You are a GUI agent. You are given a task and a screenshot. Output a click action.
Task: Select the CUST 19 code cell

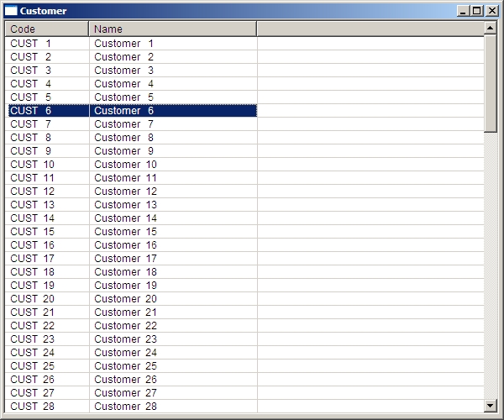(x=47, y=286)
